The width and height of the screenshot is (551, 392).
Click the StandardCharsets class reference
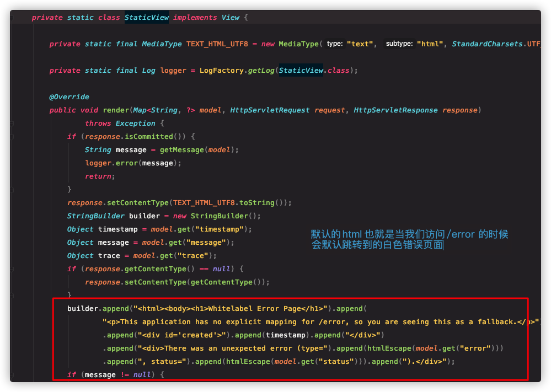pyautogui.click(x=487, y=44)
